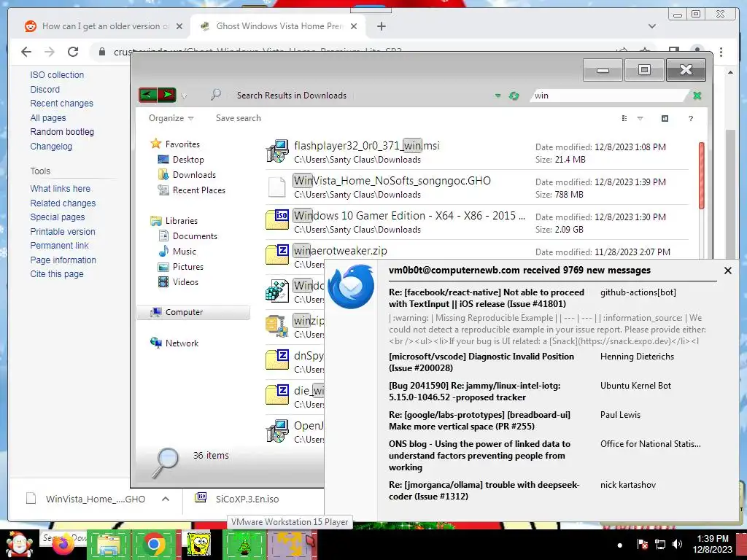Image resolution: width=747 pixels, height=560 pixels.
Task: Open Desktop in the navigation pane
Action: (x=188, y=160)
